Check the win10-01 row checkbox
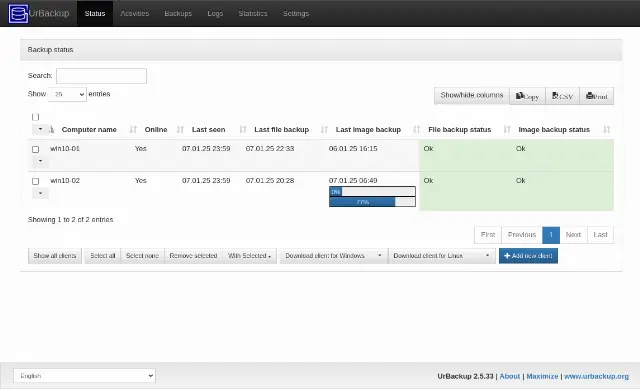640x390 pixels. [36, 149]
